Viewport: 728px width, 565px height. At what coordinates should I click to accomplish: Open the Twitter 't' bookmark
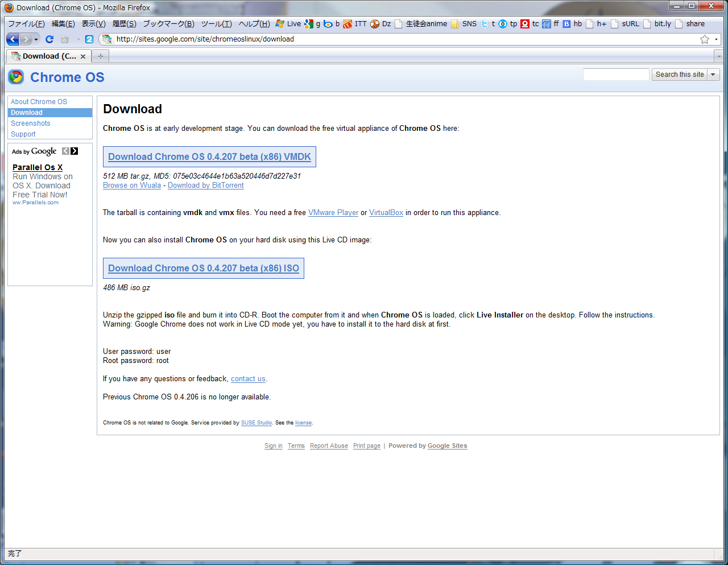coord(488,24)
